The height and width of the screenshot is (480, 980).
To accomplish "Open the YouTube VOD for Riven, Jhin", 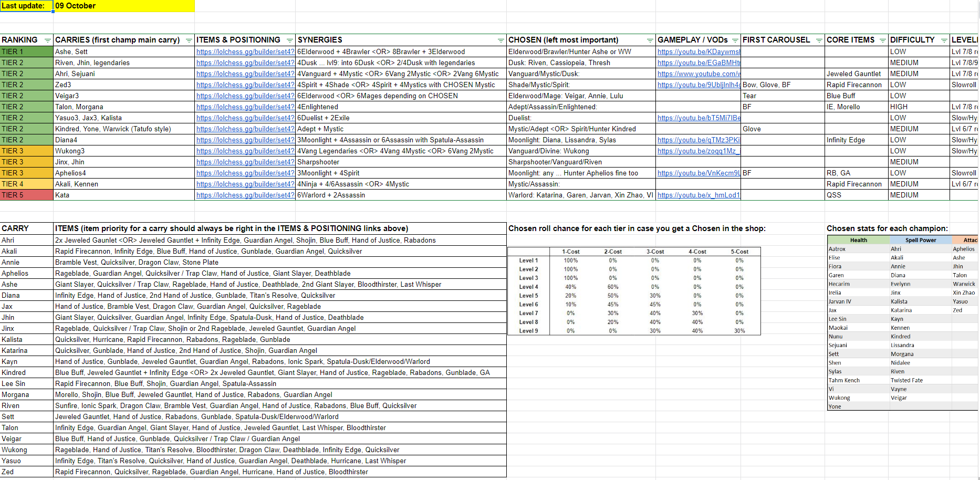I will click(698, 62).
